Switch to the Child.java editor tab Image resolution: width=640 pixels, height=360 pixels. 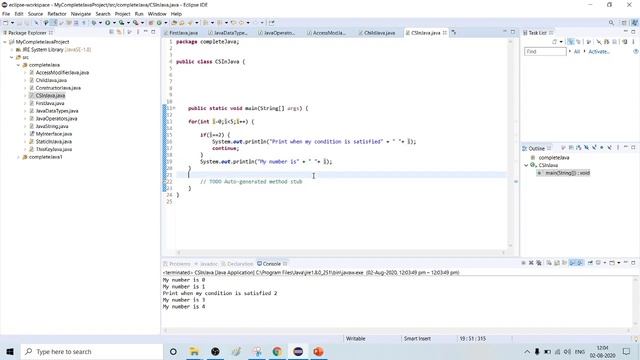coord(379,33)
